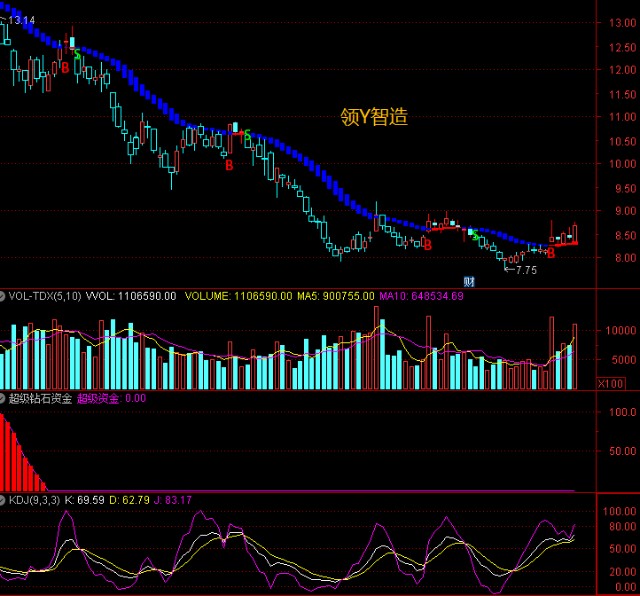Image resolution: width=640 pixels, height=596 pixels.
Task: Click the magenta MA10: 648534.69 readout
Action: pos(421,296)
